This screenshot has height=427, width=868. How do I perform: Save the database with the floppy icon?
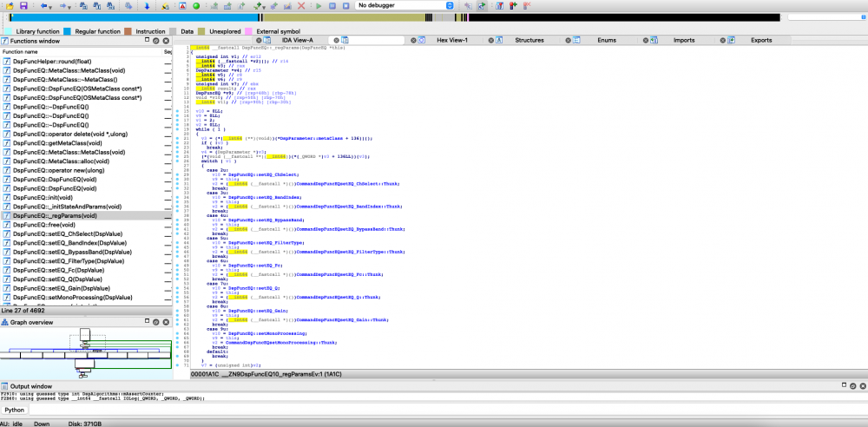tap(23, 5)
